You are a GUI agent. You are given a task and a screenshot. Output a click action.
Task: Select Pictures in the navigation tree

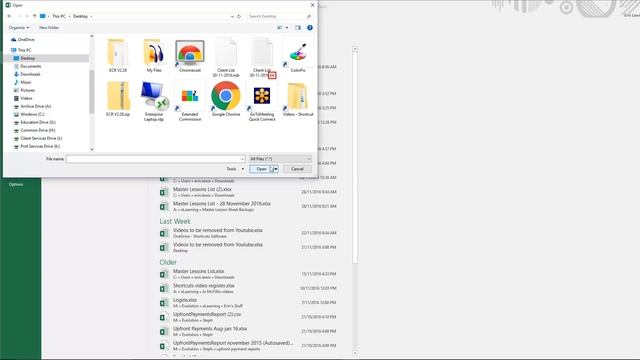(27, 90)
